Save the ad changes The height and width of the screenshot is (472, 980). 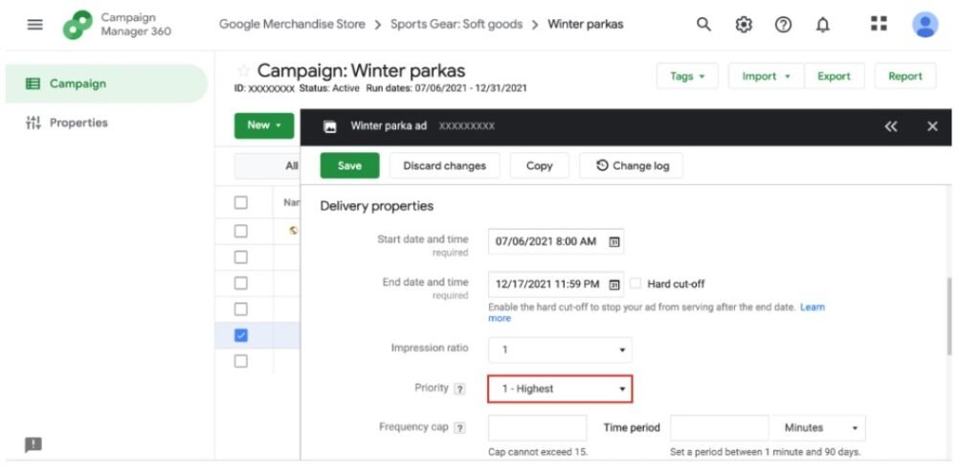tap(349, 166)
